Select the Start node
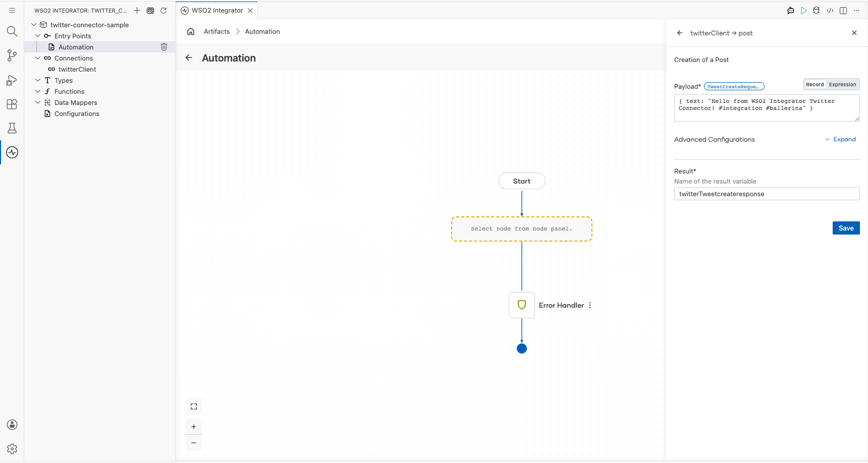 coord(522,181)
